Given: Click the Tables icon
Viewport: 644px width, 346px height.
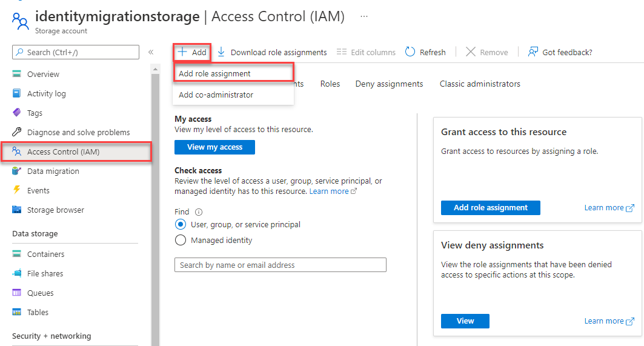Looking at the screenshot, I should pos(16,312).
